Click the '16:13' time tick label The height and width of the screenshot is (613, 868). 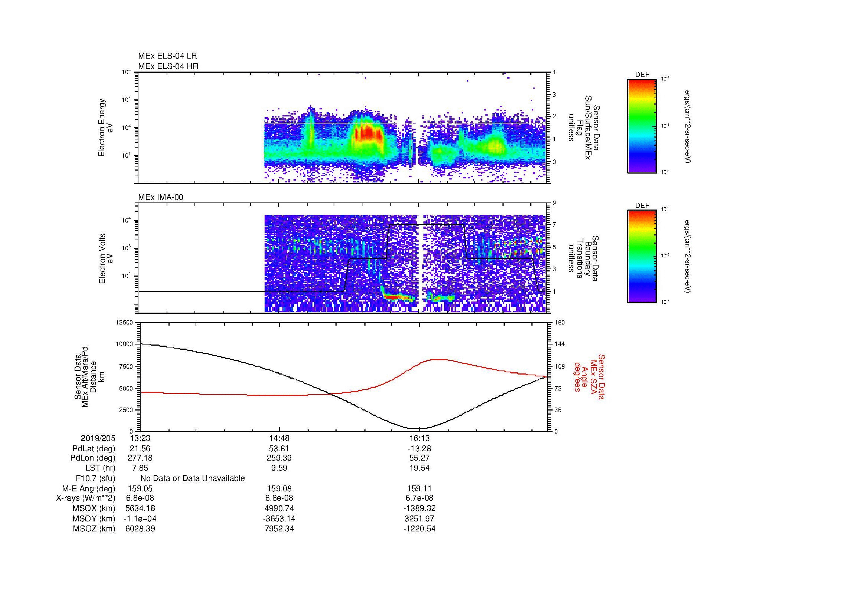[x=419, y=438]
